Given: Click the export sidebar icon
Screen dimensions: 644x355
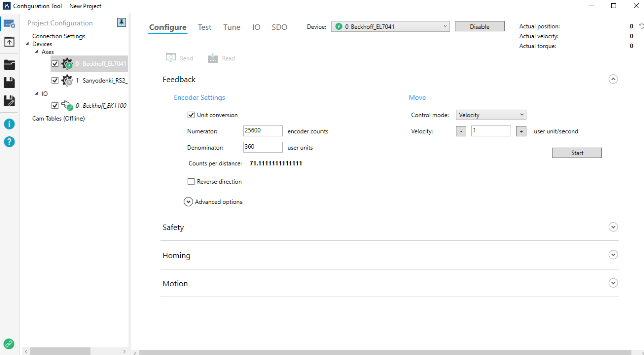Looking at the screenshot, I should coord(9,42).
